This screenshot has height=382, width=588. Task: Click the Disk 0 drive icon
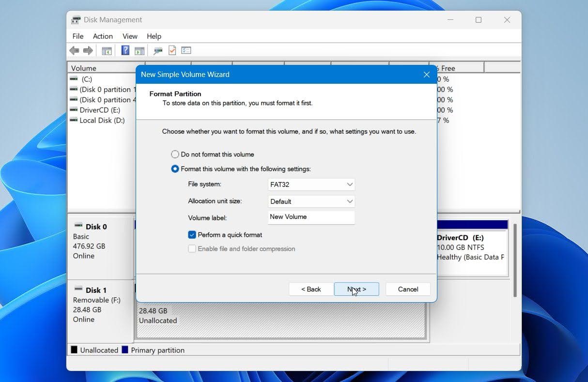[78, 226]
